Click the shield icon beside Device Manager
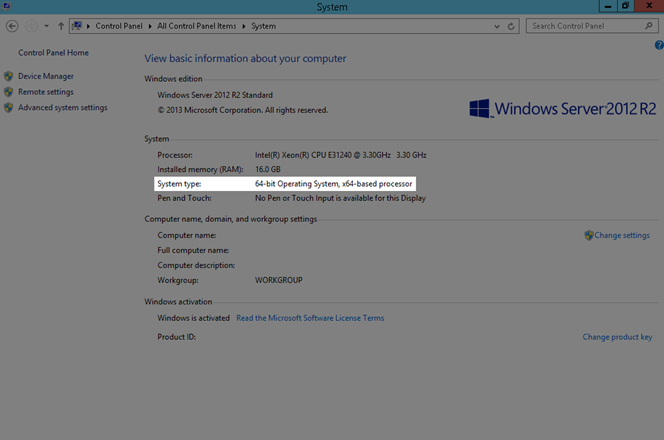 coord(8,76)
